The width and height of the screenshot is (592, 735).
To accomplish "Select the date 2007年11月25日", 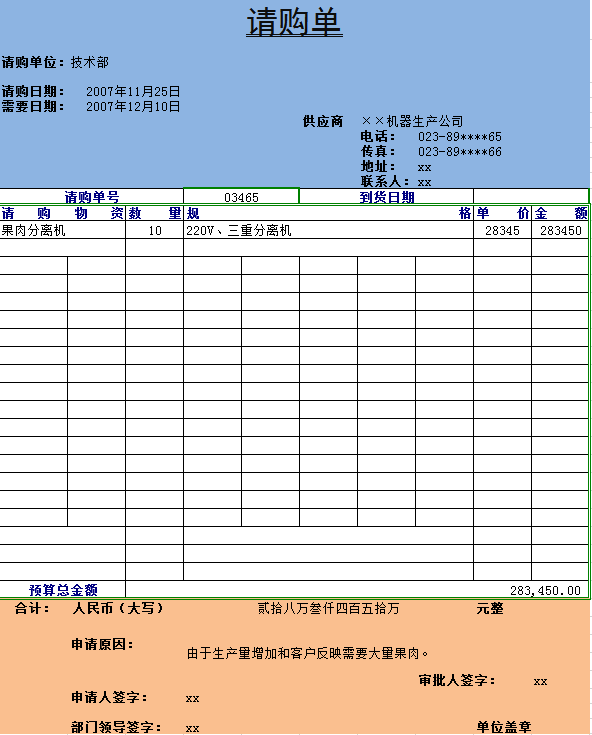I will (x=133, y=91).
